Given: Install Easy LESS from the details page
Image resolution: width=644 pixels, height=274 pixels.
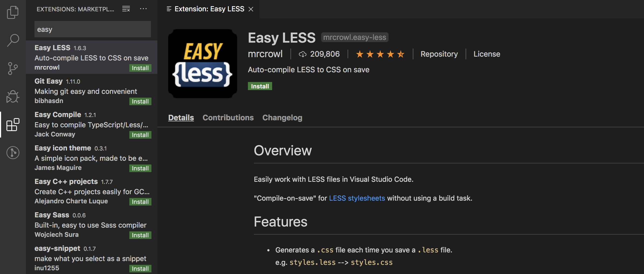Looking at the screenshot, I should tap(260, 86).
